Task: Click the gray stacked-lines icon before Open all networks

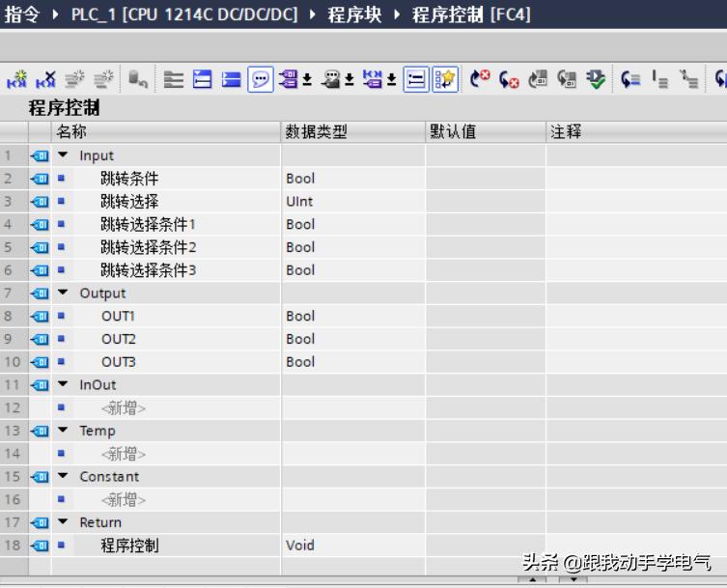Action: (x=174, y=79)
